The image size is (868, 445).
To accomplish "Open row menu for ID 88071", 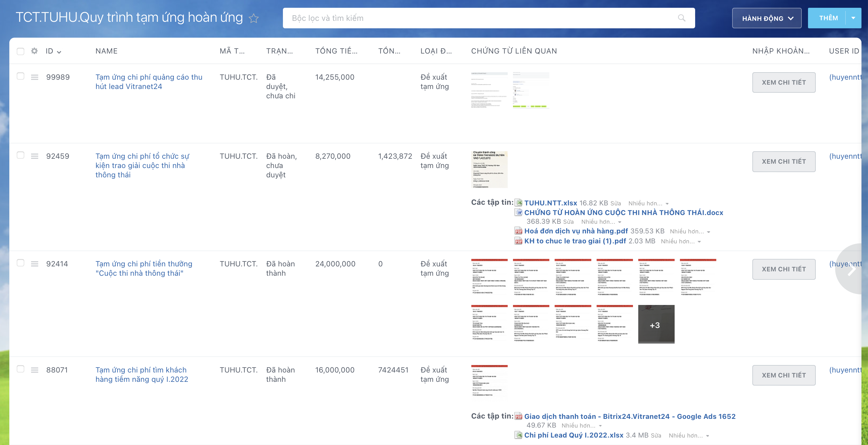I will click(35, 370).
